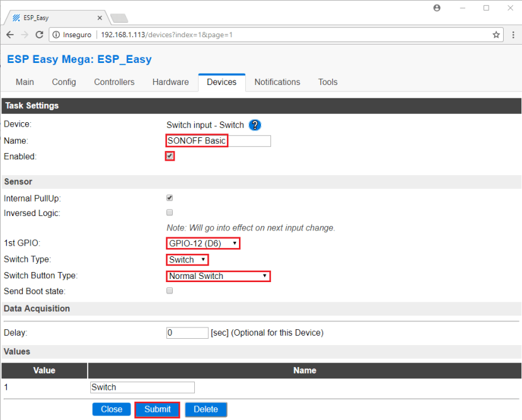Open the Chrome three-dot menu
522x420 pixels.
513,35
